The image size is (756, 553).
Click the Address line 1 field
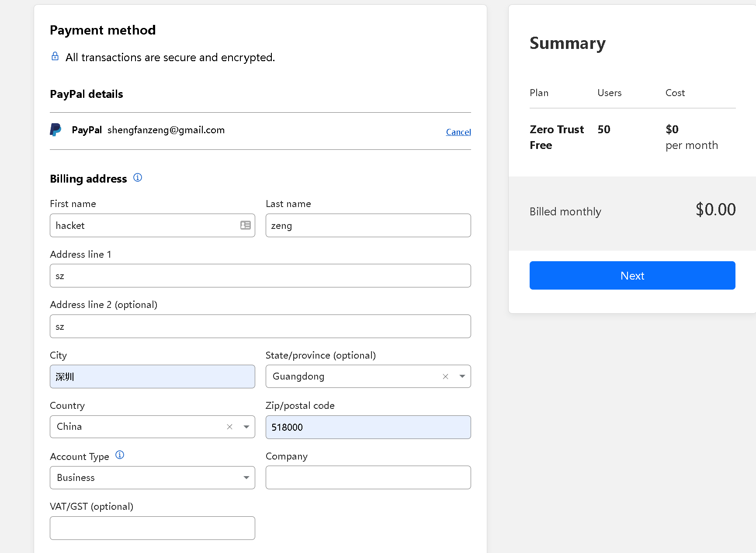(x=260, y=276)
